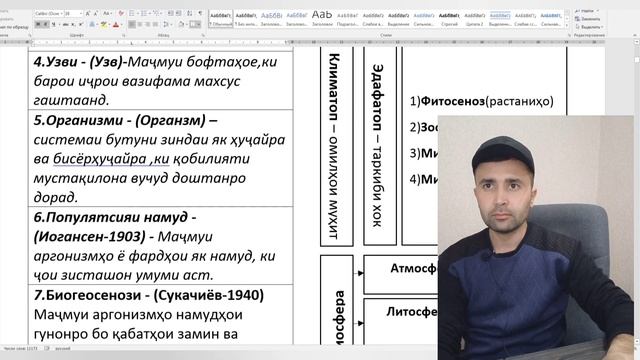Toggle bold formatting
This screenshot has height=360, width=640.
click(x=38, y=24)
